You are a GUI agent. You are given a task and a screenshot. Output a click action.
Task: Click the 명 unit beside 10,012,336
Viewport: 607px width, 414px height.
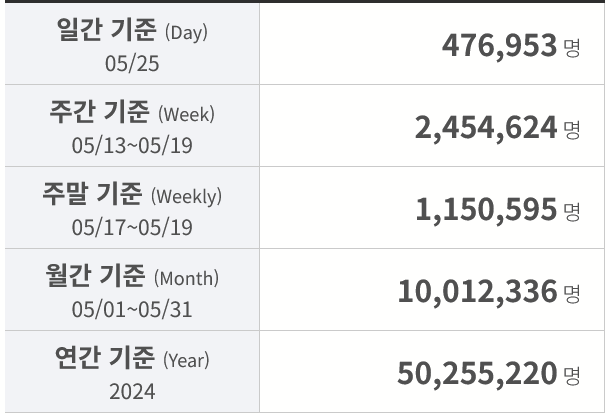(x=572, y=294)
